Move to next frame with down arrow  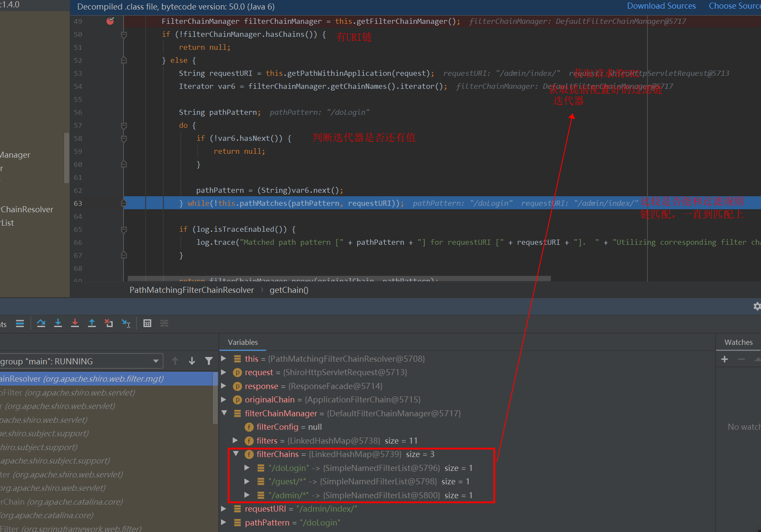192,361
